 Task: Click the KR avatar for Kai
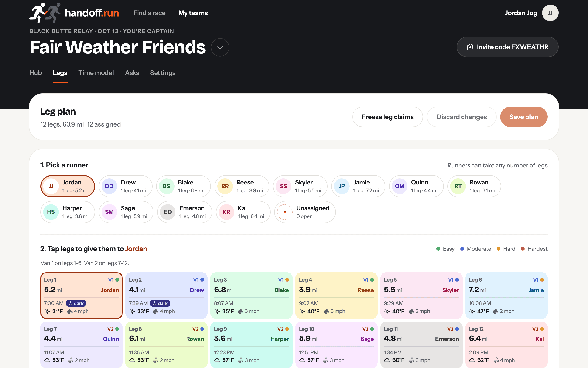point(226,212)
